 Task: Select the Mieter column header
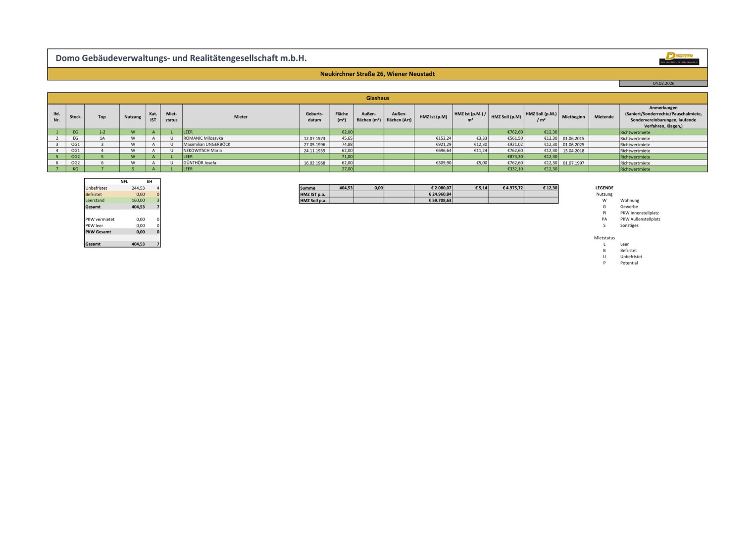tap(241, 117)
